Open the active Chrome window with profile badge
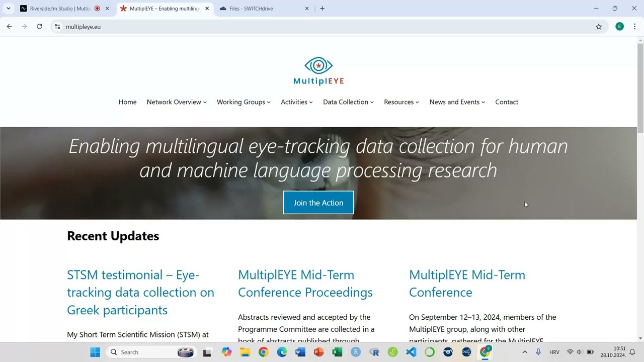Viewport: 644px width, 362px height. pos(485,352)
